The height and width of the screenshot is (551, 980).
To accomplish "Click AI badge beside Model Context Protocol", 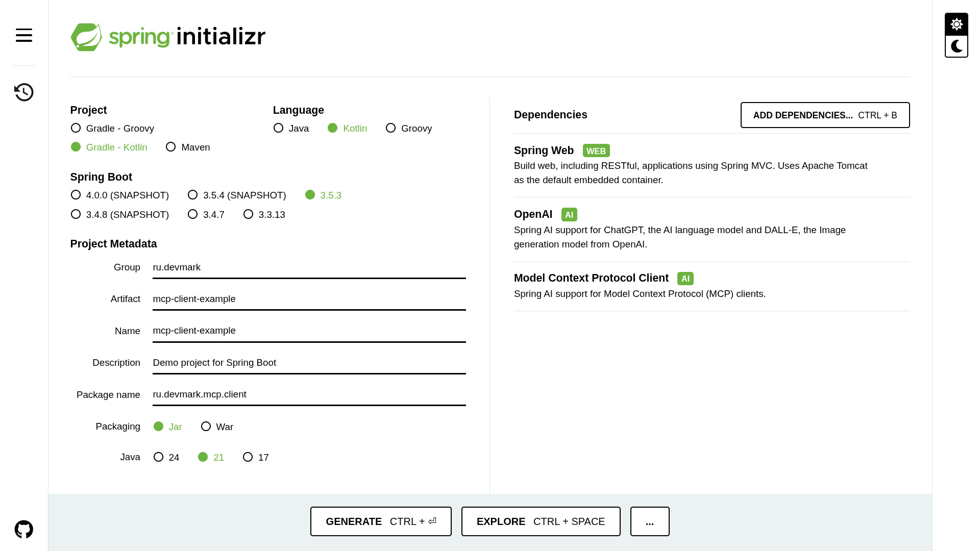I will (685, 279).
